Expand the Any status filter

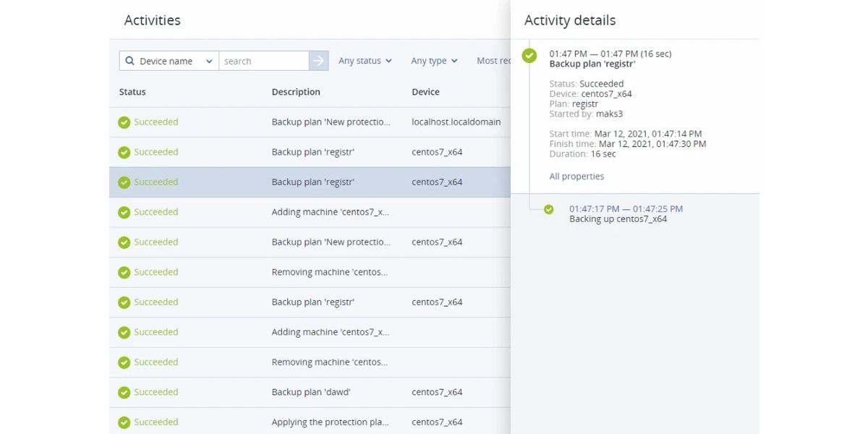pyautogui.click(x=365, y=61)
